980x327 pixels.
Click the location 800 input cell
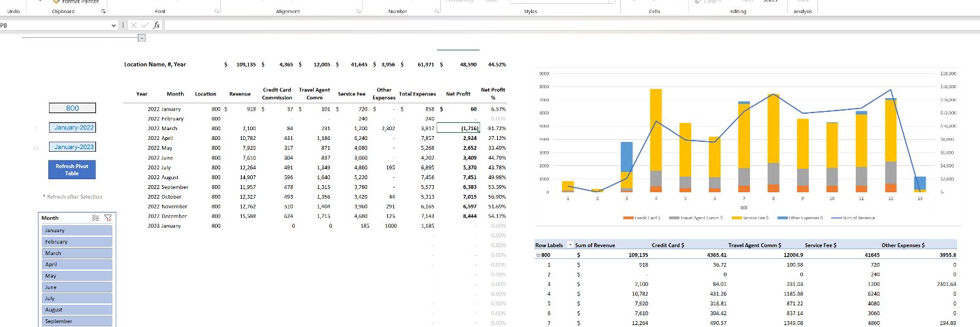click(x=72, y=109)
